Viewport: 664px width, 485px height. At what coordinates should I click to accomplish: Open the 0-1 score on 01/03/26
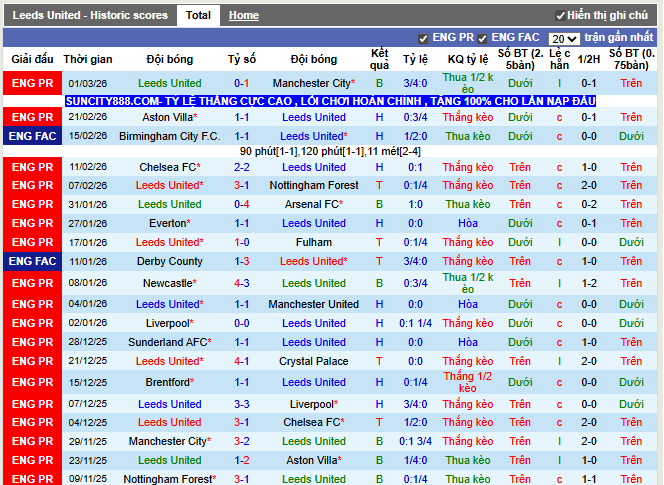coord(242,83)
